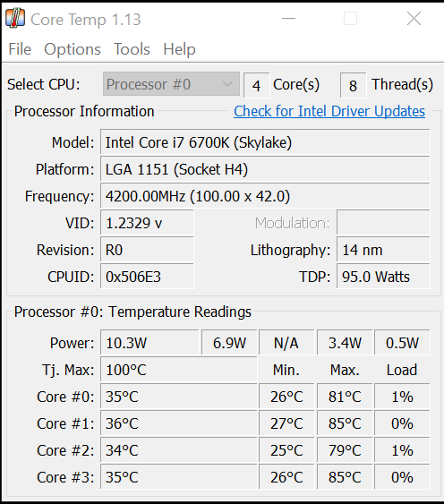444x504 pixels.
Task: Click Core #1 current temperature 36°C
Action: click(x=179, y=423)
